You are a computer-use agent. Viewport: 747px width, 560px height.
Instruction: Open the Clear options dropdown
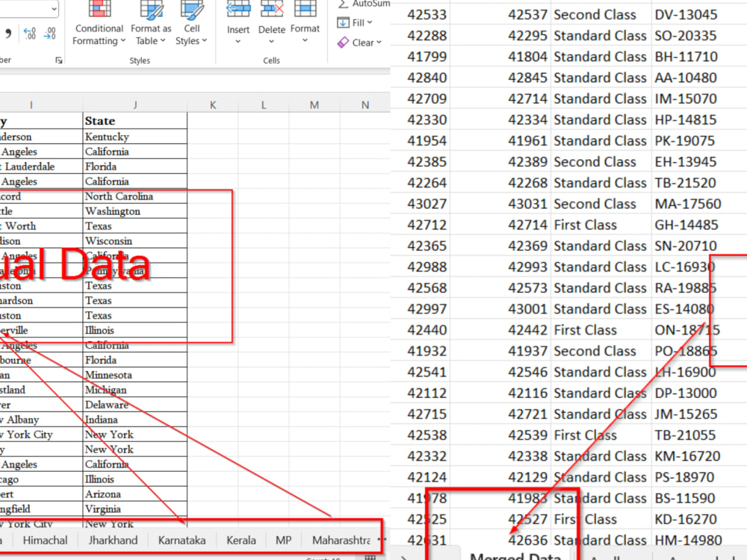pos(377,43)
